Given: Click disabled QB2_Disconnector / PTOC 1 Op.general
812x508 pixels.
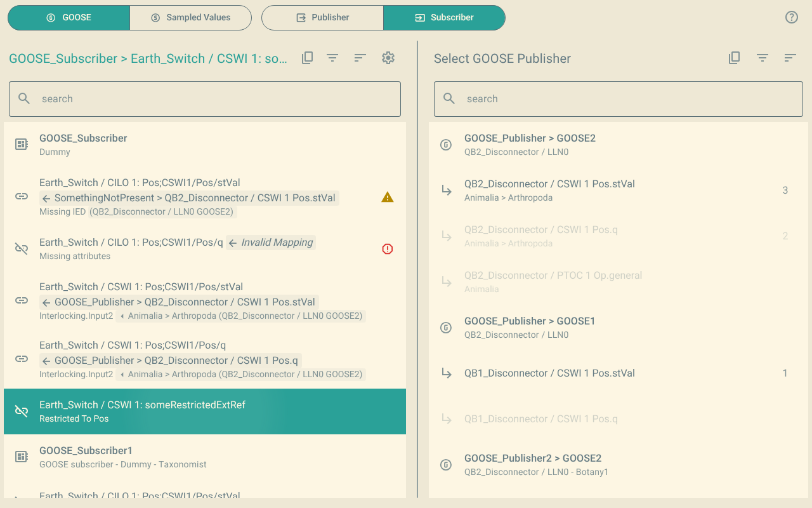Looking at the screenshot, I should coord(619,282).
